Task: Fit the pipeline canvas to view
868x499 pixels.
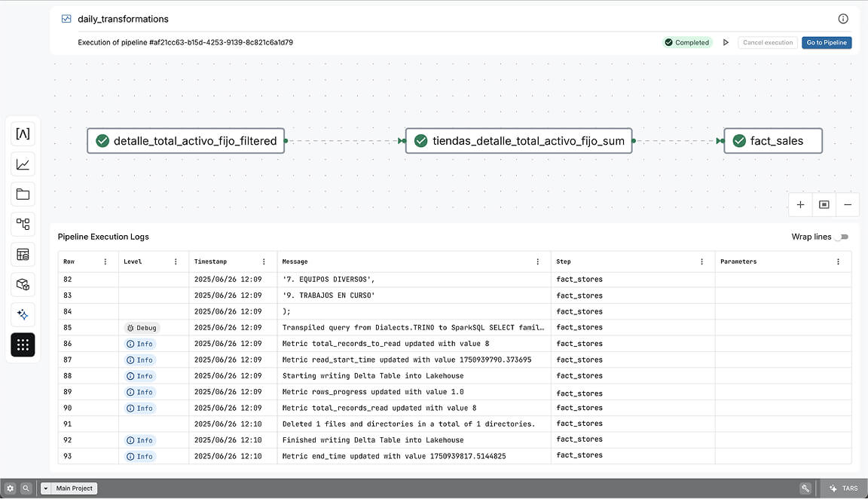Action: pos(824,205)
